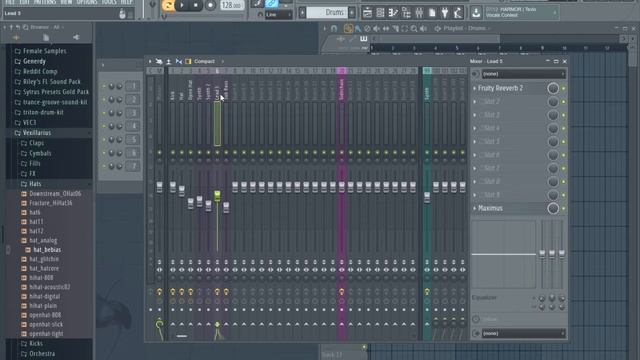The width and height of the screenshot is (640, 360).
Task: Open the TOOLS menu
Action: click(109, 2)
